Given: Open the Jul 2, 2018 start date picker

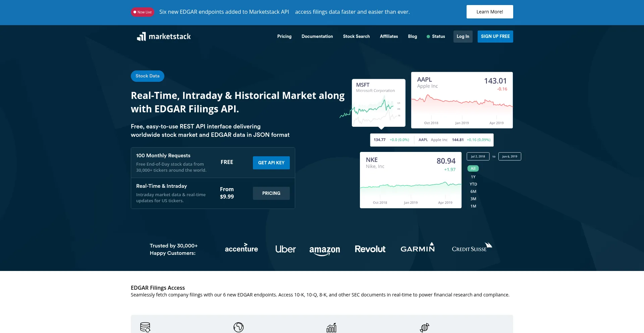Looking at the screenshot, I should coord(478,157).
